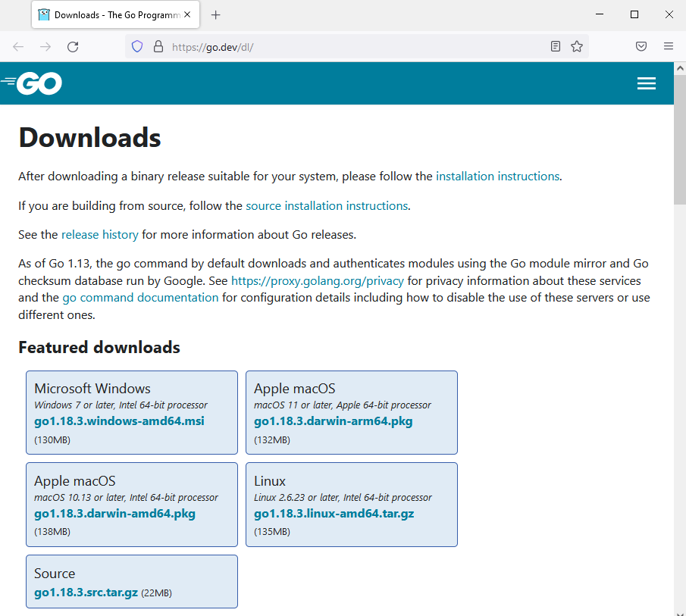Click the Linux card title
The width and height of the screenshot is (686, 616).
(270, 481)
